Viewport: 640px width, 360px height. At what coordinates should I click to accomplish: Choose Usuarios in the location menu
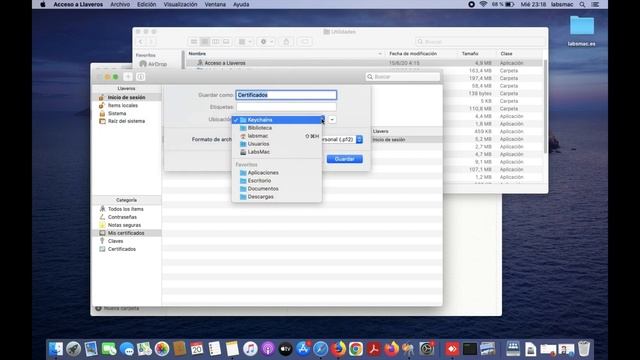click(277, 144)
